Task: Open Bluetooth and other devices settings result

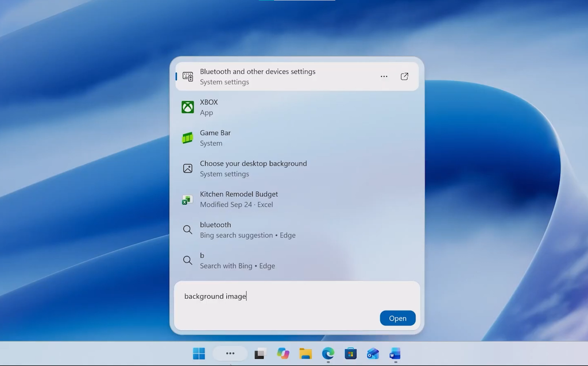Action: point(297,76)
